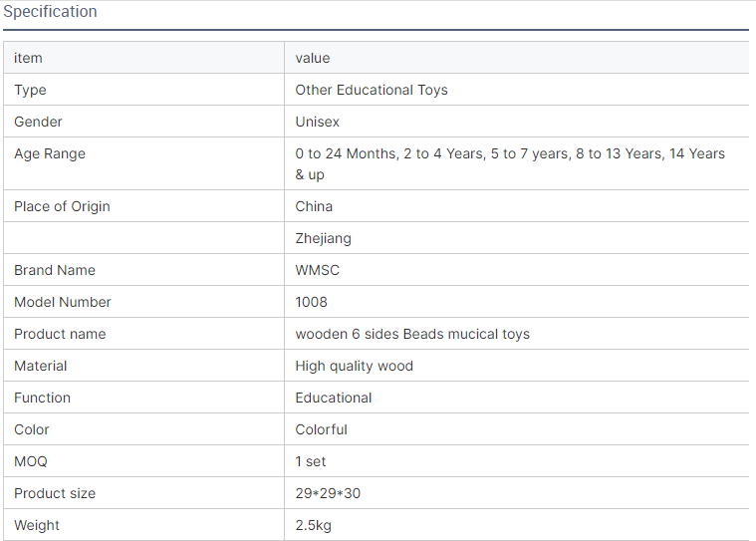Select the 'Unisex' value cell
The height and width of the screenshot is (541, 756).
[317, 122]
